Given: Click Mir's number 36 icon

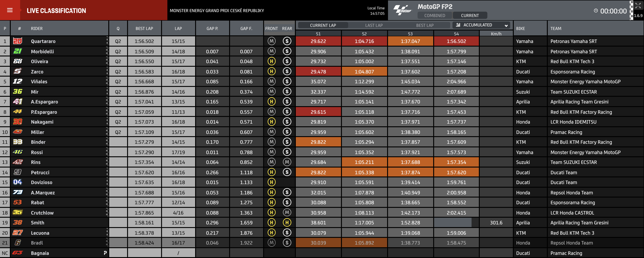Looking at the screenshot, I should tap(17, 92).
